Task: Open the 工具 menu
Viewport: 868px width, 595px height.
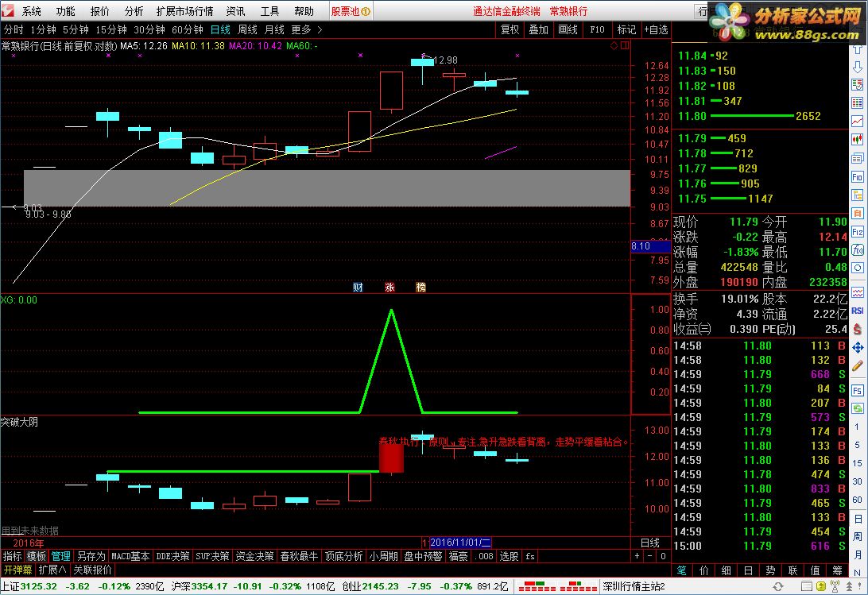Action: pos(269,11)
